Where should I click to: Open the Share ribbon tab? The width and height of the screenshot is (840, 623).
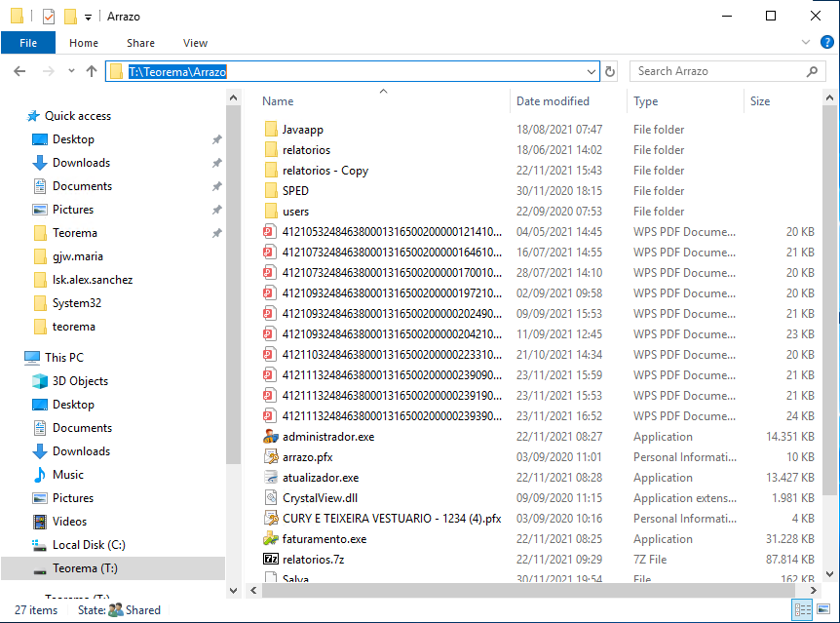tap(140, 43)
